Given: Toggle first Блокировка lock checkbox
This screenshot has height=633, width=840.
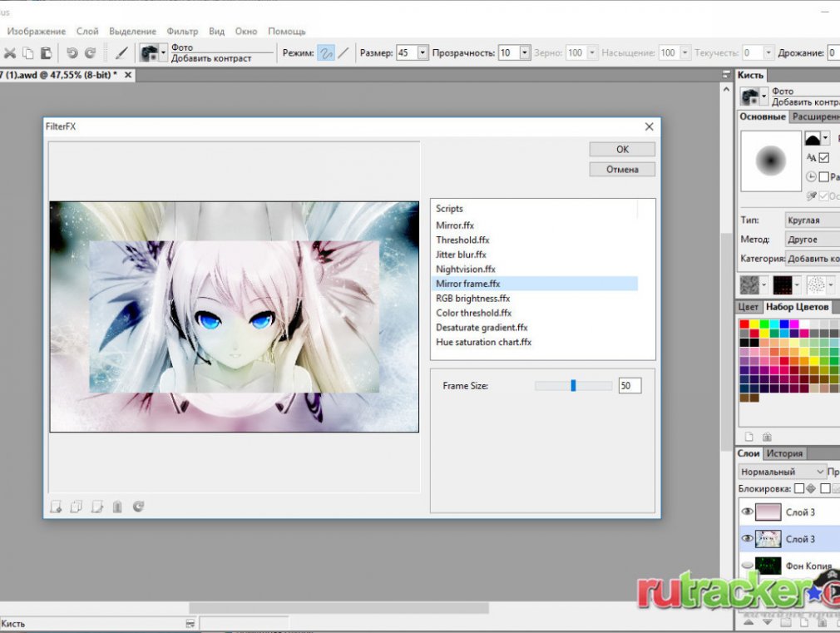Looking at the screenshot, I should coord(798,488).
